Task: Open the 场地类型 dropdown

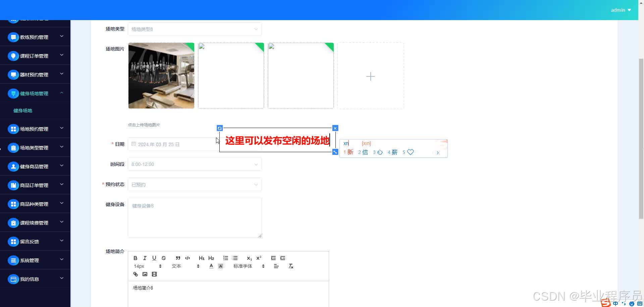Action: coord(195,29)
